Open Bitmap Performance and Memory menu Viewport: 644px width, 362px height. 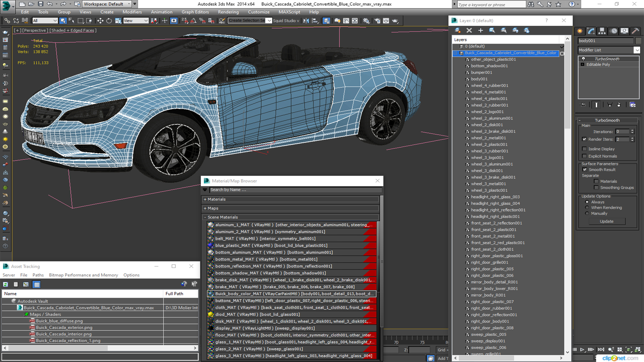click(x=84, y=275)
